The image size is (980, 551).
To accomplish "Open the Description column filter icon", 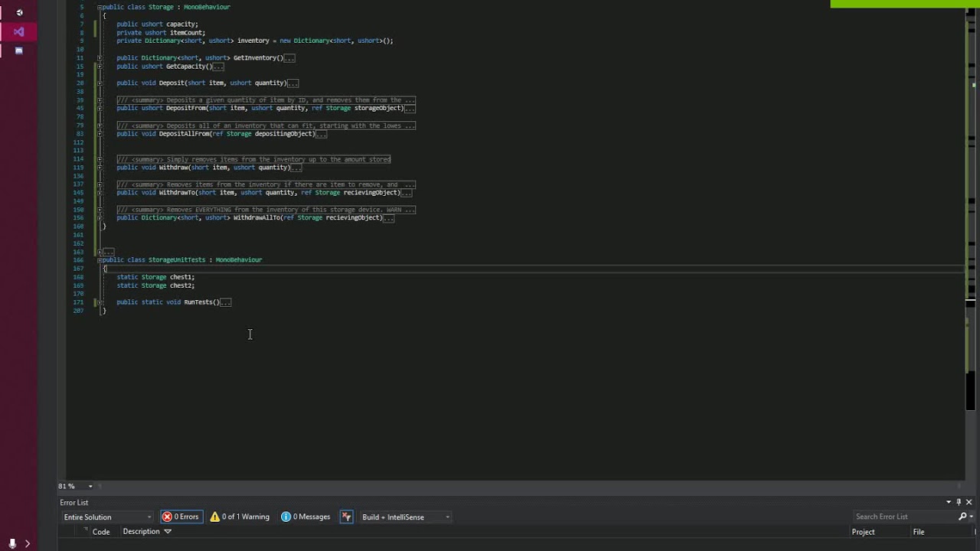I will click(x=168, y=531).
